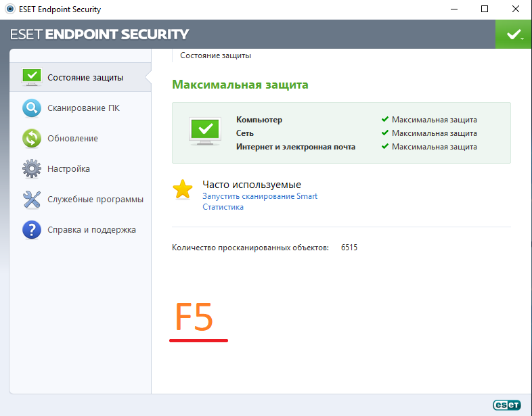532x416 pixels.
Task: Click the magnifier icon for Сканирование ПК
Action: point(32,108)
